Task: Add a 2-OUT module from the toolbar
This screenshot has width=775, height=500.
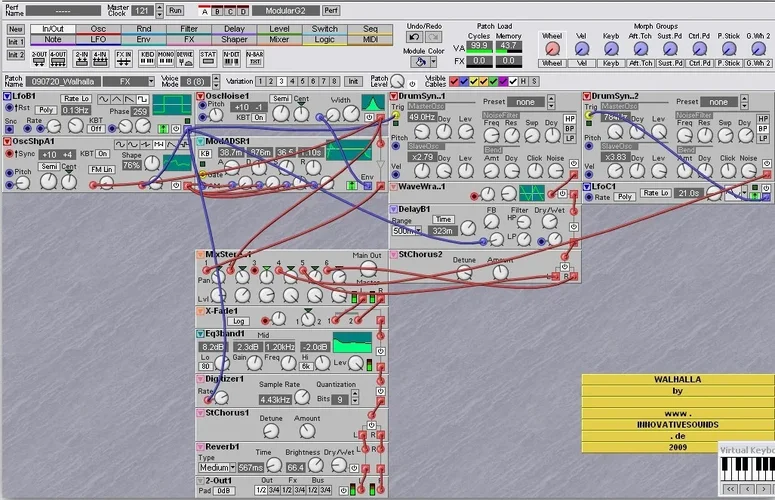Action: coord(39,56)
